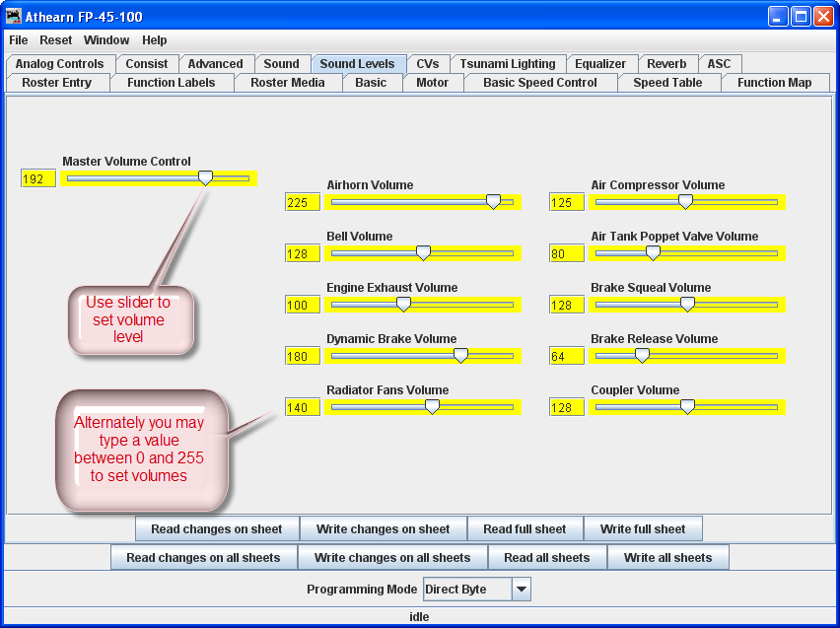Click the Bell Volume value field
The image size is (840, 628).
[302, 254]
